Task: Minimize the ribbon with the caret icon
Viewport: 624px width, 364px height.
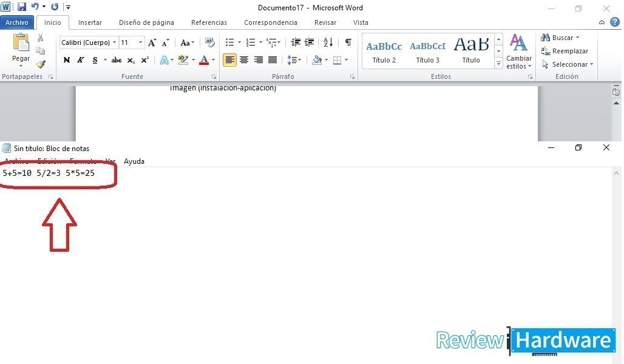Action: [x=602, y=22]
